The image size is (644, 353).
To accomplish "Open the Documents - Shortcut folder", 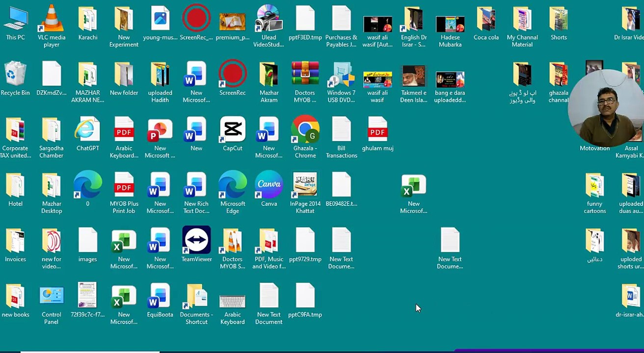I will click(x=196, y=304).
